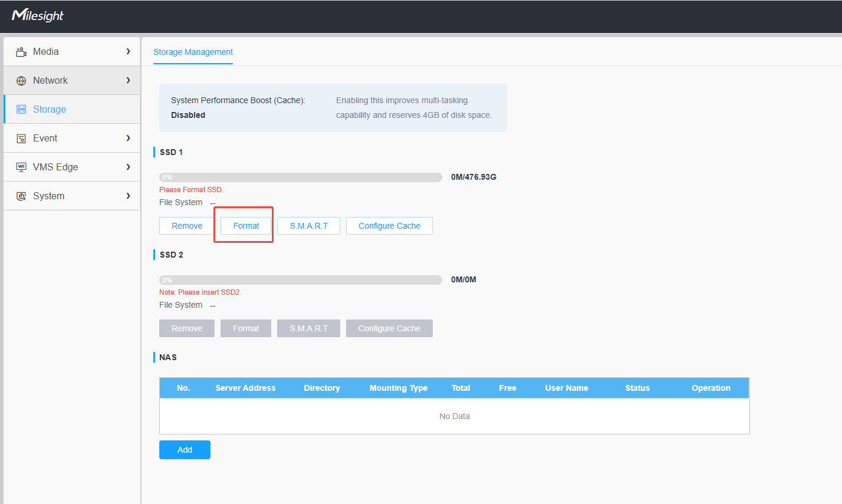842x504 pixels.
Task: Configure Cache for SSD 1
Action: 389,226
